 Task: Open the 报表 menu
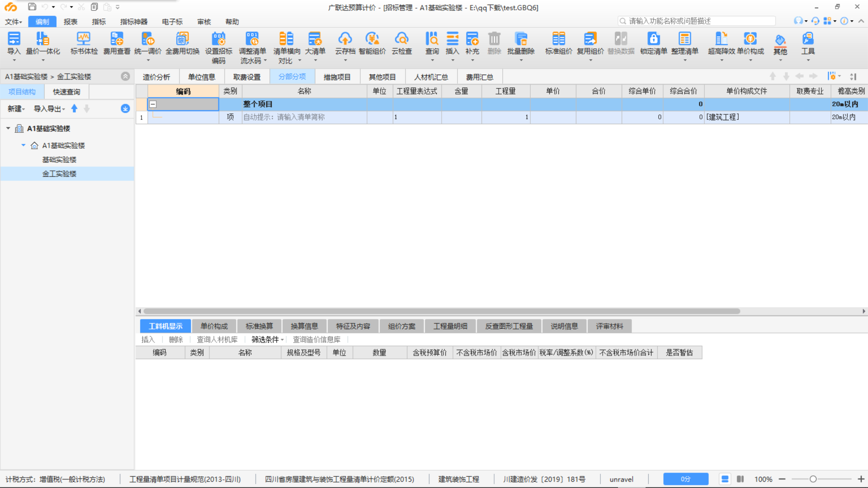[x=70, y=22]
